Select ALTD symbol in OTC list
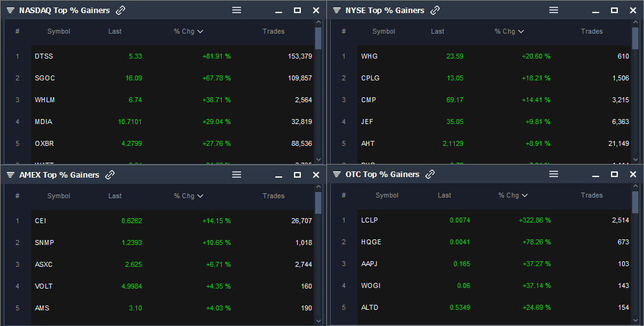The height and width of the screenshot is (326, 644). [369, 307]
